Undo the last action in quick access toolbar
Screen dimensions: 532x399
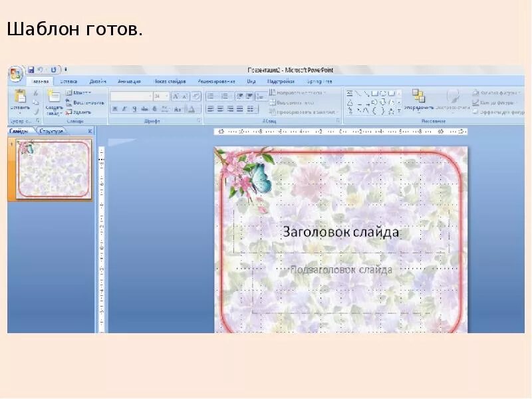40,70
